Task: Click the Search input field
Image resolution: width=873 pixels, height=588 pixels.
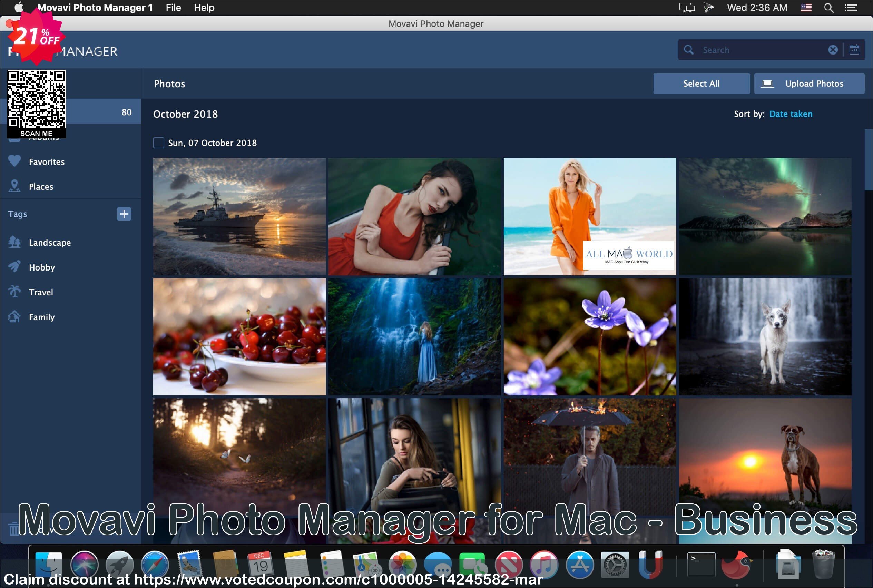Action: pos(761,50)
